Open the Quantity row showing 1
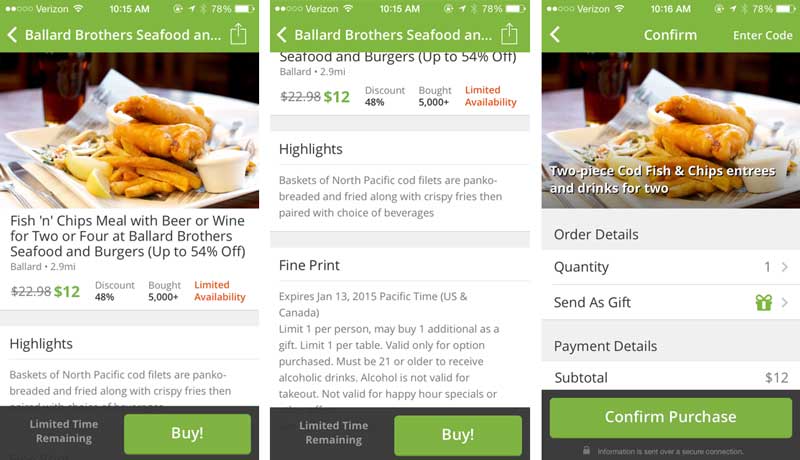Image resolution: width=800 pixels, height=460 pixels. coord(670,267)
